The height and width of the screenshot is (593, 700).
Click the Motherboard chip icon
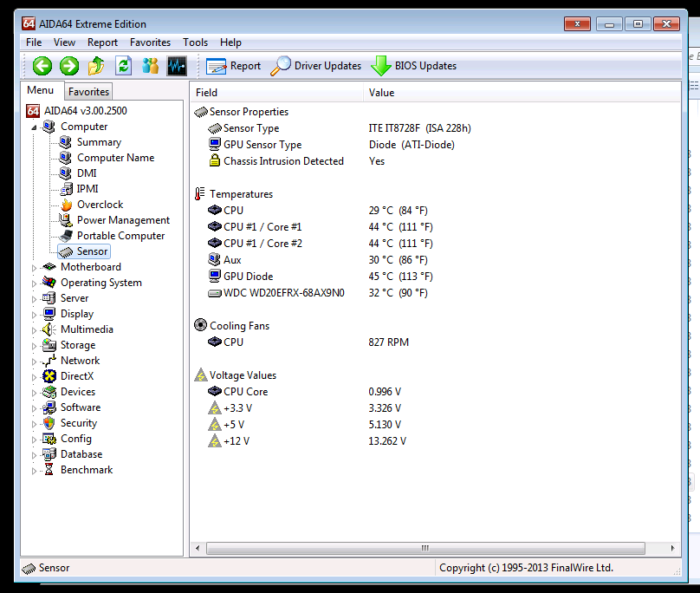[49, 267]
